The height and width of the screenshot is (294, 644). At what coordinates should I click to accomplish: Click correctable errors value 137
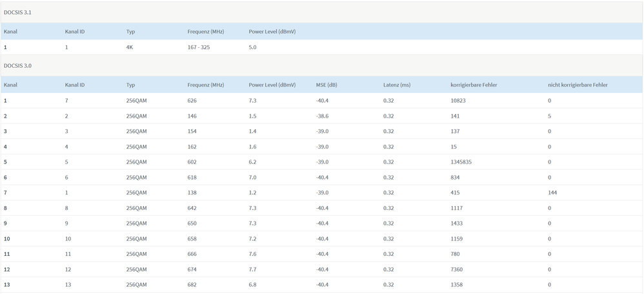click(x=455, y=132)
